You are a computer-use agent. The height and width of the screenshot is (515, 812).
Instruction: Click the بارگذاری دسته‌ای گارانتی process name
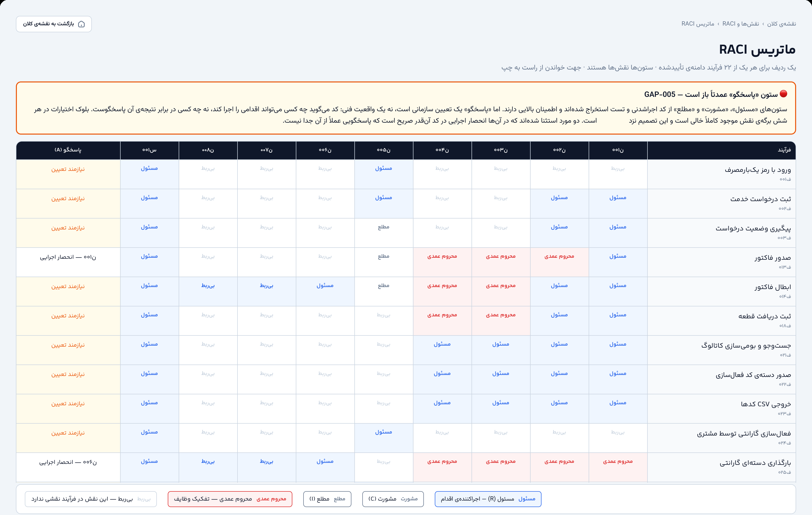[755, 463]
